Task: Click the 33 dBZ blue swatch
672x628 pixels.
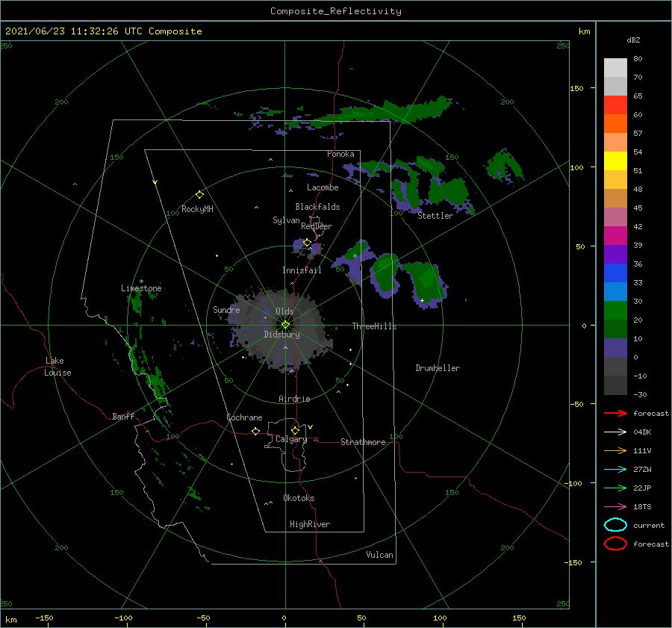Action: tap(615, 291)
